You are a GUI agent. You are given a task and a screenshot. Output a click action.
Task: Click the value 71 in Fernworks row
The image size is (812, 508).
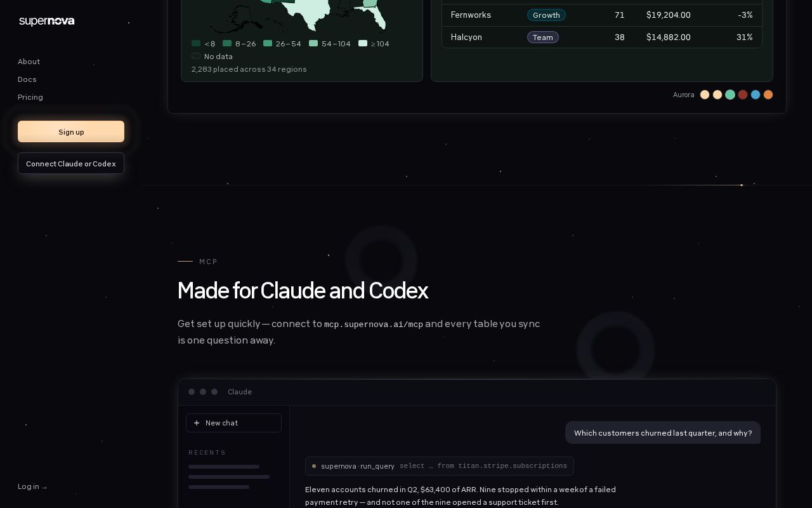tap(620, 15)
